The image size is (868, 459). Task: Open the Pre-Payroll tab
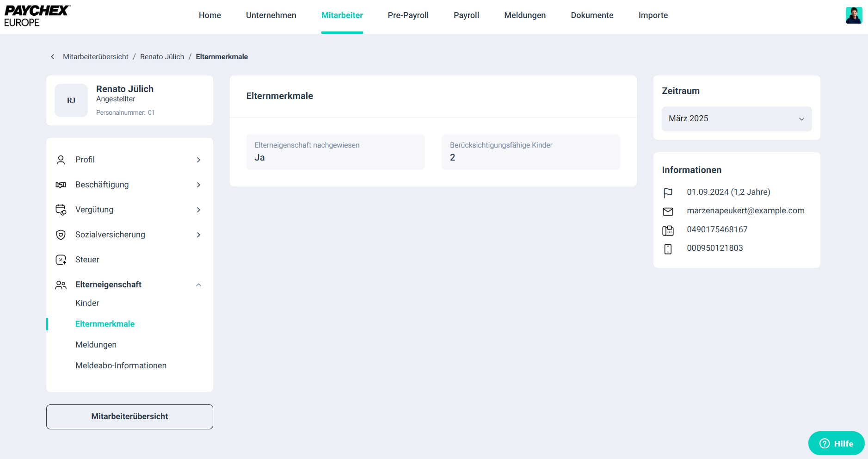(408, 15)
